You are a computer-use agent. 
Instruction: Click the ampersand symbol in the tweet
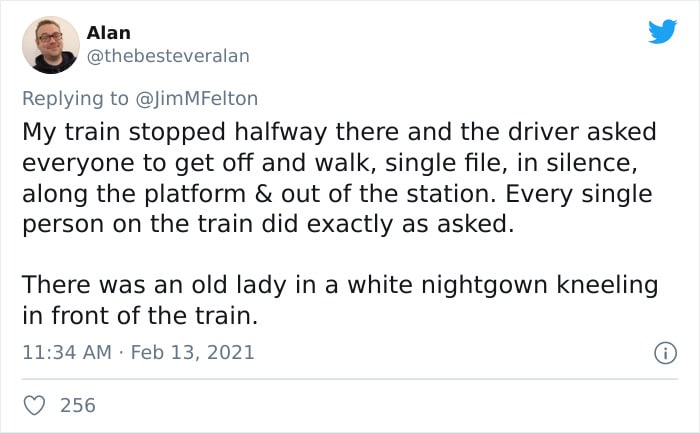click(264, 194)
